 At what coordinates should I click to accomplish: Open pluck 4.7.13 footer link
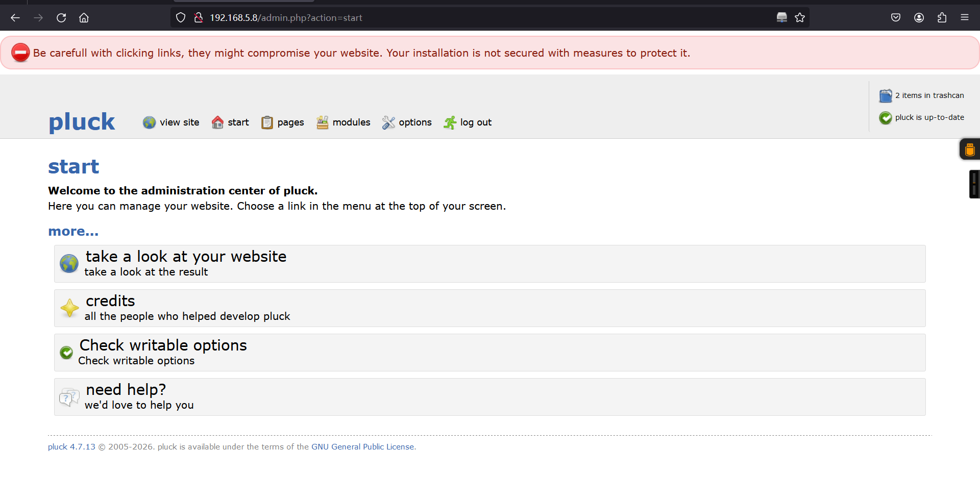[71, 447]
